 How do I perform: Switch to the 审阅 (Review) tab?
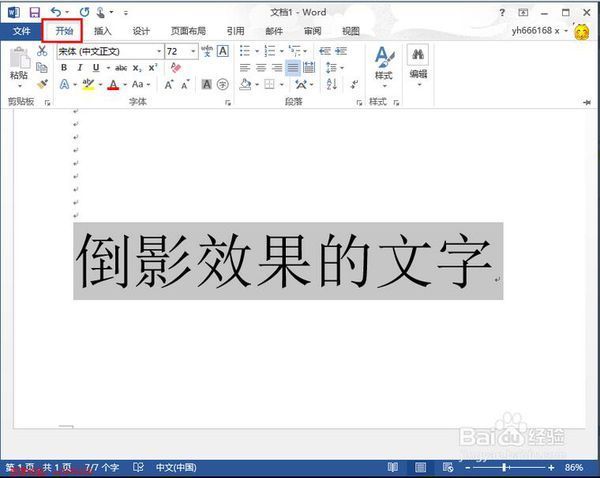312,31
